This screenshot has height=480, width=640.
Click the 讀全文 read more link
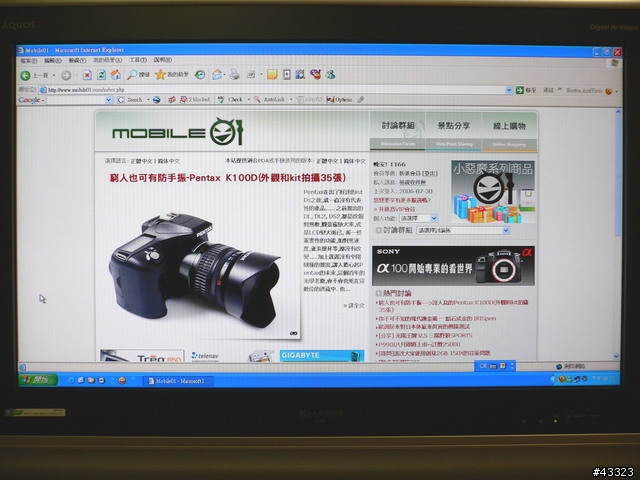tap(354, 305)
